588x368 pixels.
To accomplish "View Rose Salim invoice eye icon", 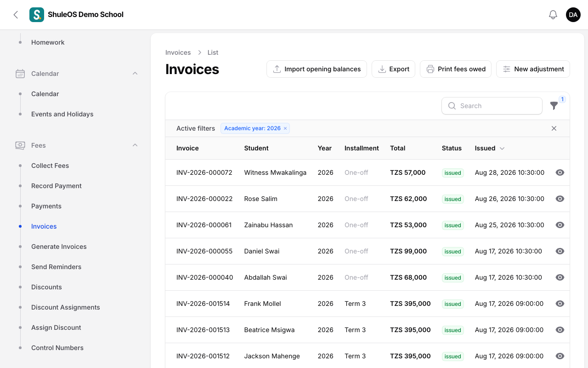I will tap(560, 199).
